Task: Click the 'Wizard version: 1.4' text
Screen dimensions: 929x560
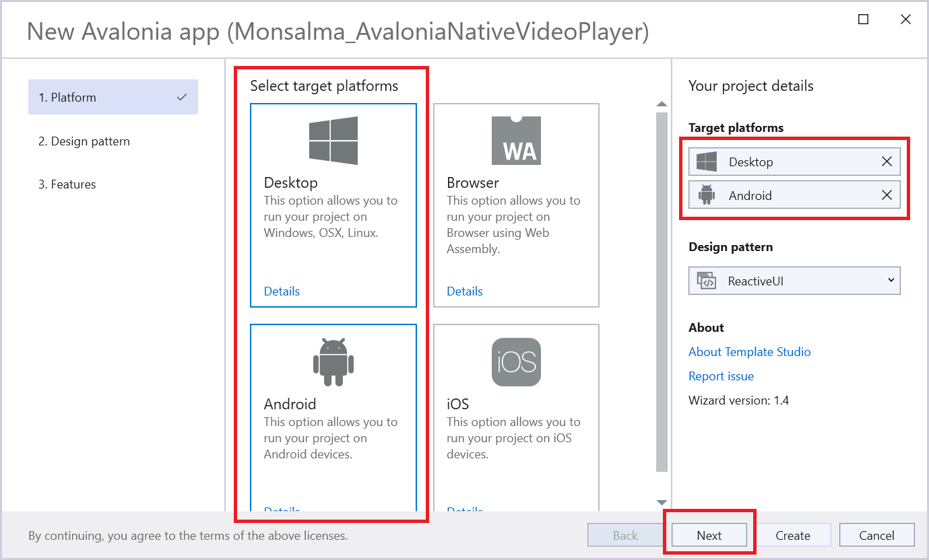Action: click(738, 400)
